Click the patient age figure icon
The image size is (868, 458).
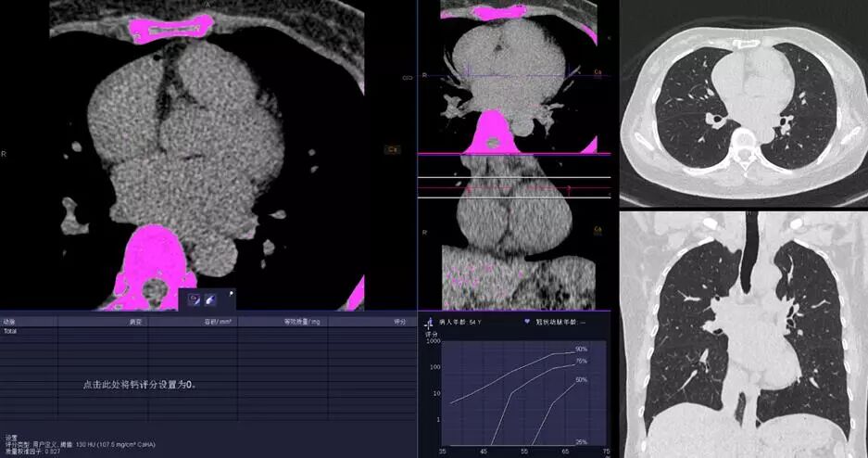point(430,322)
